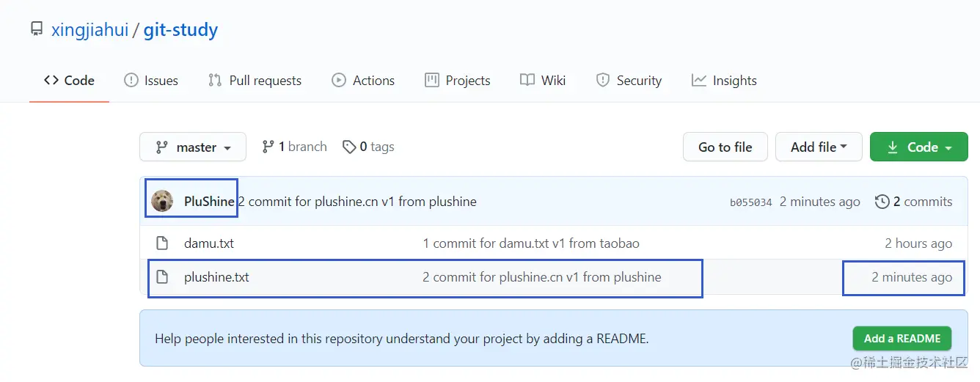Go to the Wiki tab
This screenshot has height=382, width=980.
pos(543,81)
